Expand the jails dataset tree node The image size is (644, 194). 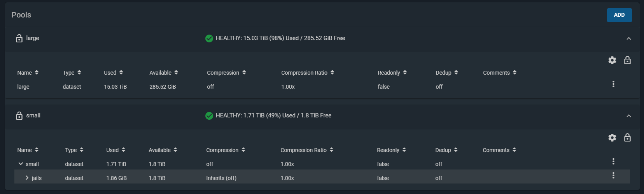pos(27,178)
